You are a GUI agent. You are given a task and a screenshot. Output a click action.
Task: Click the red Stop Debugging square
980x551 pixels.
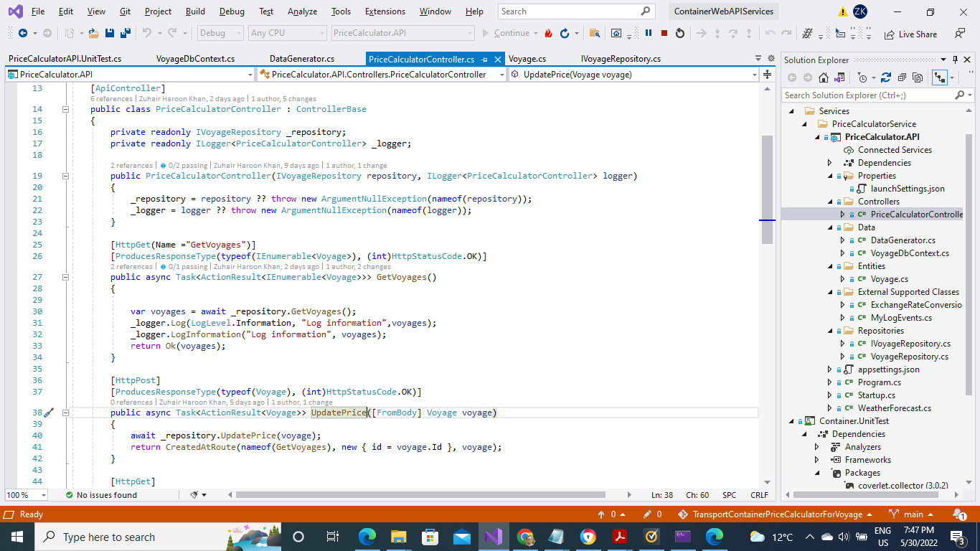click(664, 33)
